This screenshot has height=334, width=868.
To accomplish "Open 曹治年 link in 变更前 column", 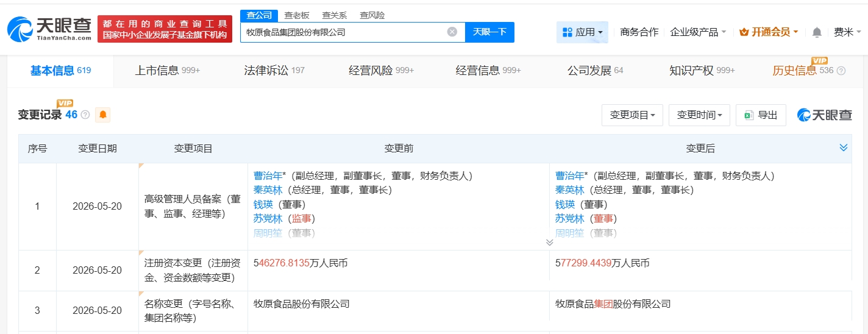I will 266,176.
